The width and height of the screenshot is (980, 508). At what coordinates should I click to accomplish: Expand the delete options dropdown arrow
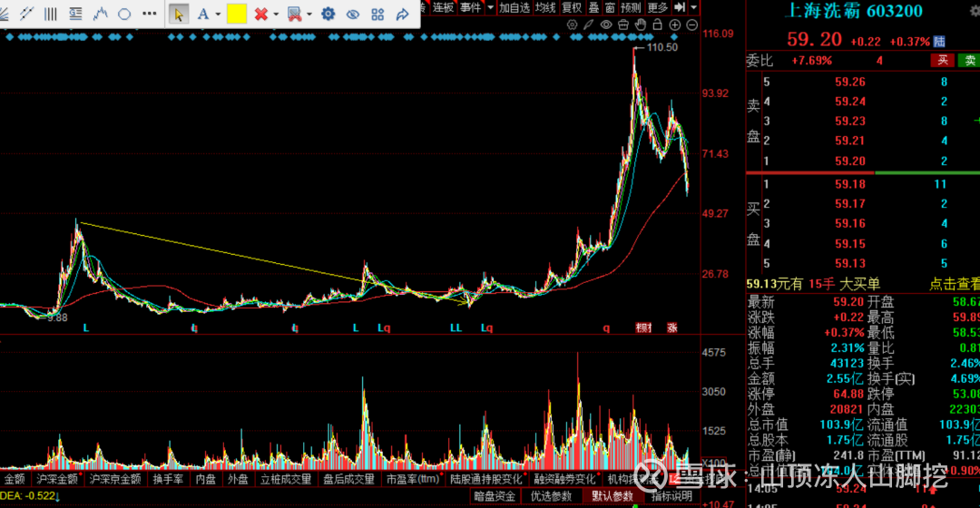276,14
